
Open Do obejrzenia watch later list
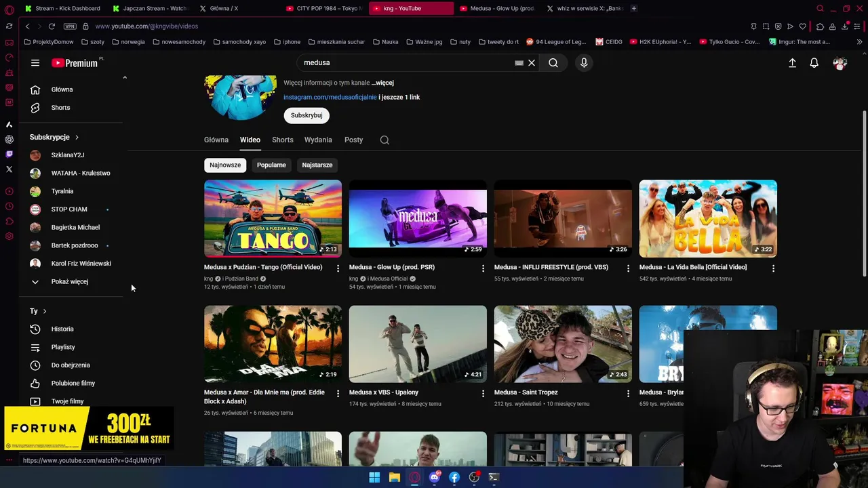(72, 365)
